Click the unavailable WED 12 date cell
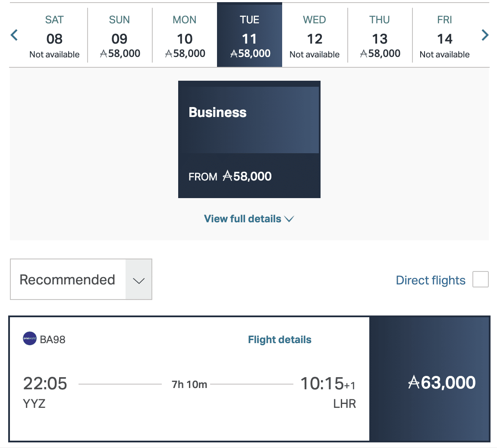497x448 pixels. [x=315, y=35]
